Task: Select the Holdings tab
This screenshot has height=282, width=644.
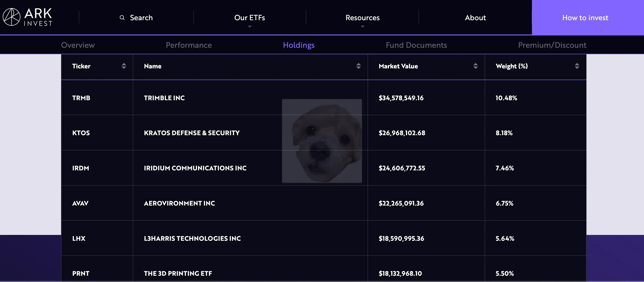Action: click(x=299, y=45)
